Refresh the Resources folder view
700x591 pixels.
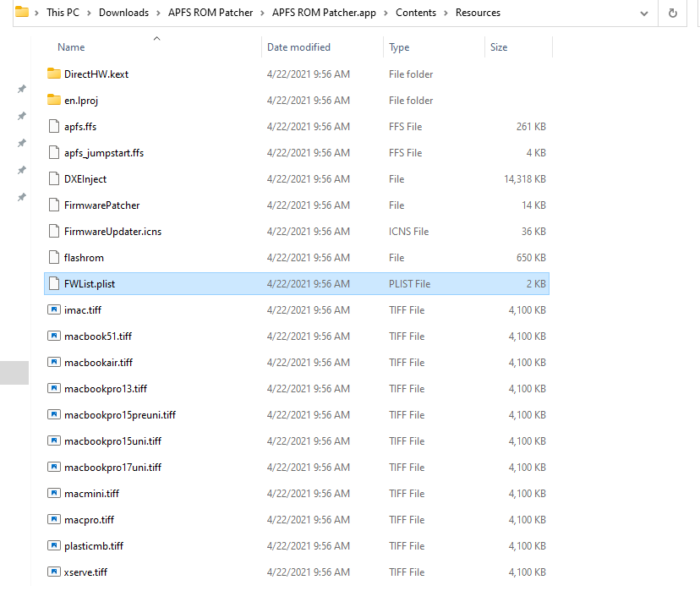672,13
